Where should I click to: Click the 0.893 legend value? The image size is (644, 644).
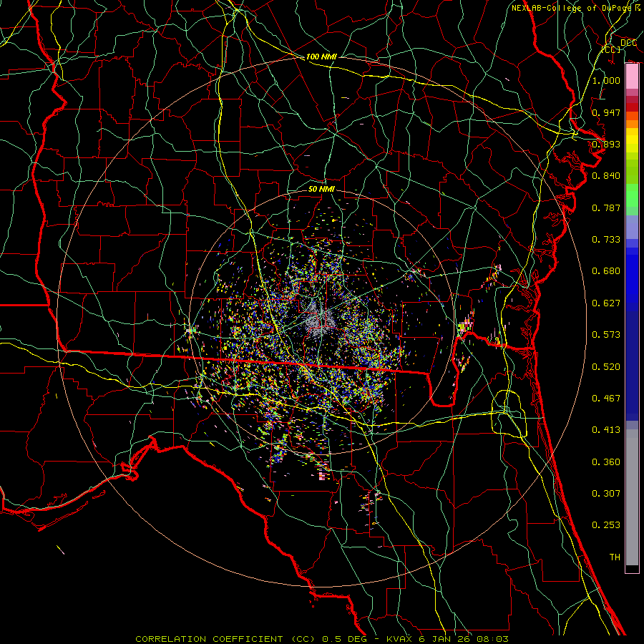pos(606,144)
